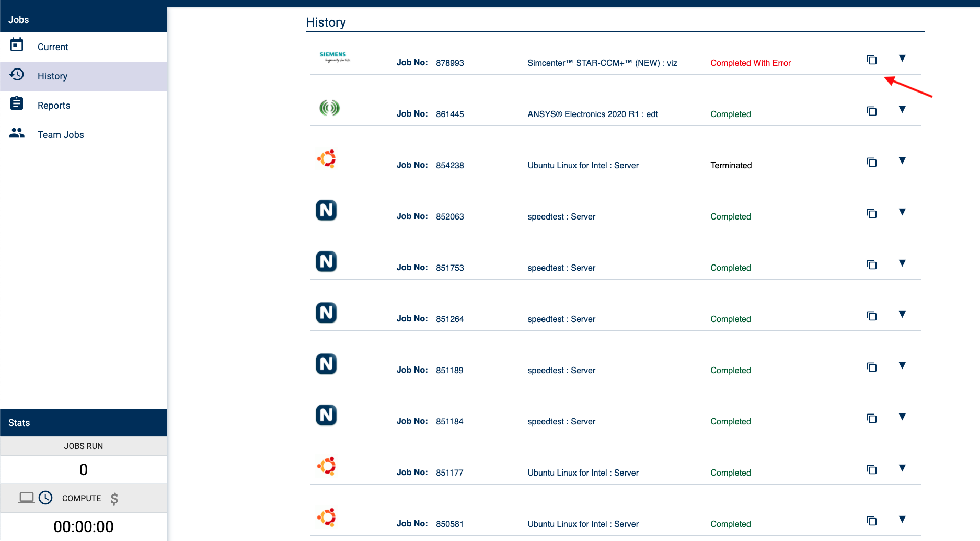Click the Reports clipboard icon

pyautogui.click(x=17, y=103)
